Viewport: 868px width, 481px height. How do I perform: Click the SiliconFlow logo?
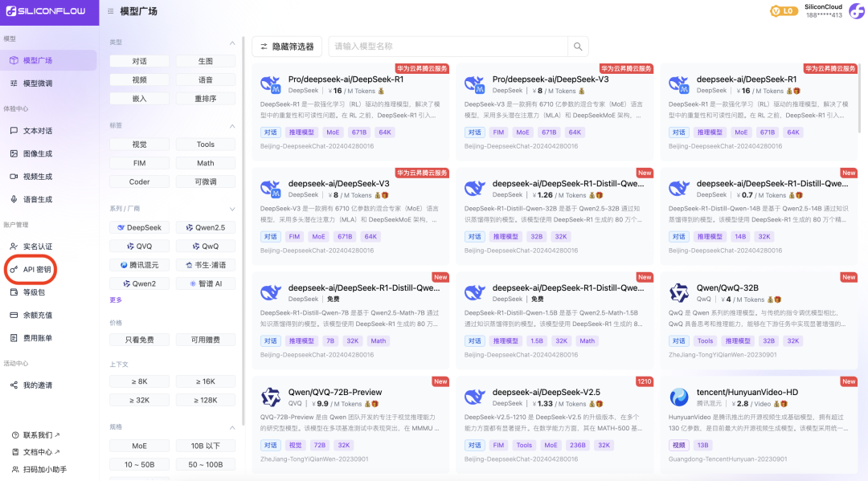[46, 11]
